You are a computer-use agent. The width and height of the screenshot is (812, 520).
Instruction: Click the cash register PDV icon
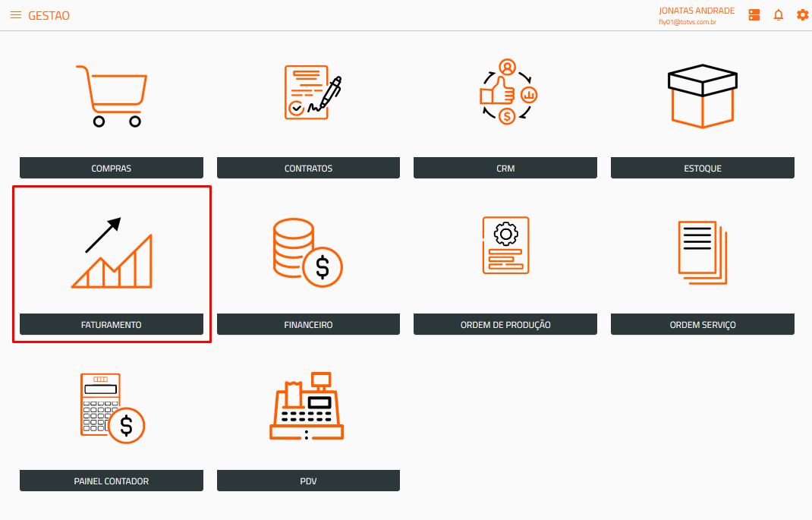(307, 406)
